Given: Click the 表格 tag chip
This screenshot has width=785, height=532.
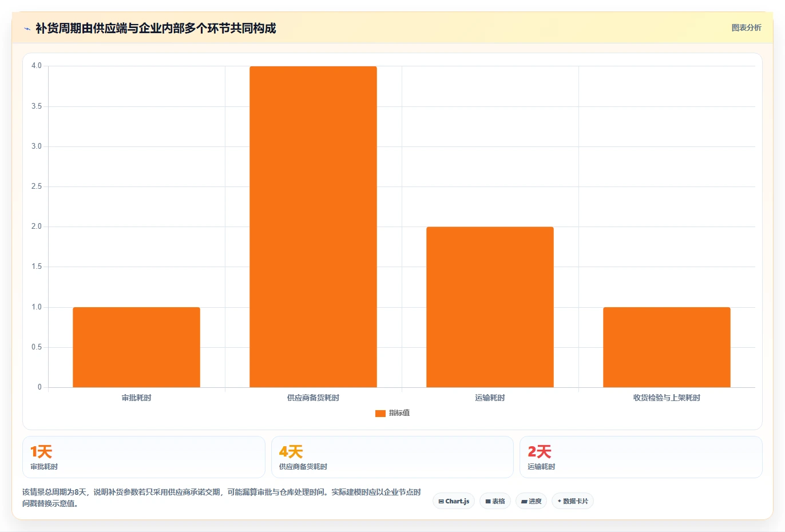Looking at the screenshot, I should [495, 501].
